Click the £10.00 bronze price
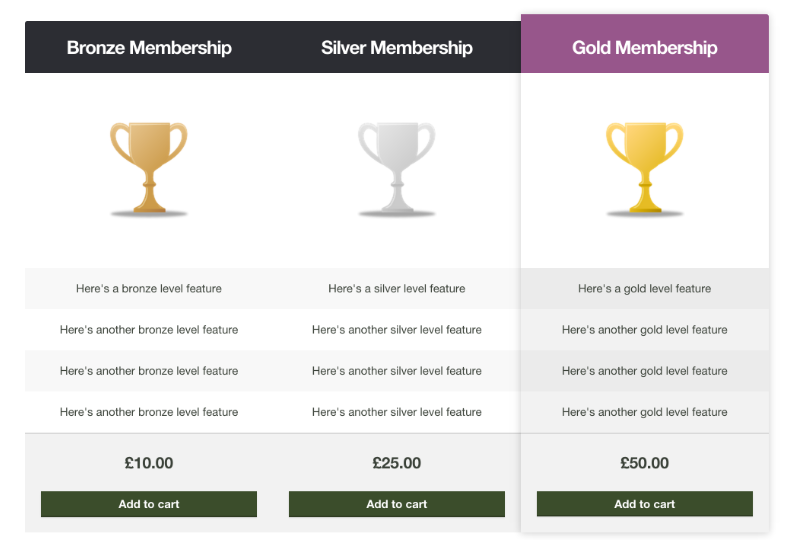 pos(149,463)
